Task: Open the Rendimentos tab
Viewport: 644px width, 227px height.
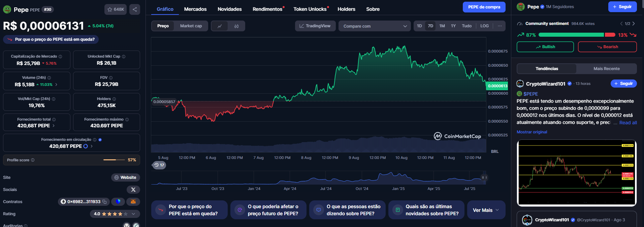Action: [267, 9]
